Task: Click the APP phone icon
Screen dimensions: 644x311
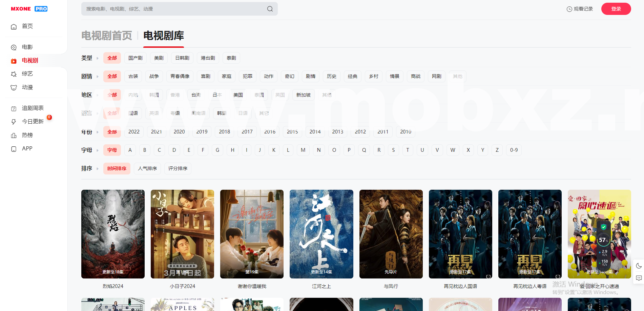Action: coord(14,149)
